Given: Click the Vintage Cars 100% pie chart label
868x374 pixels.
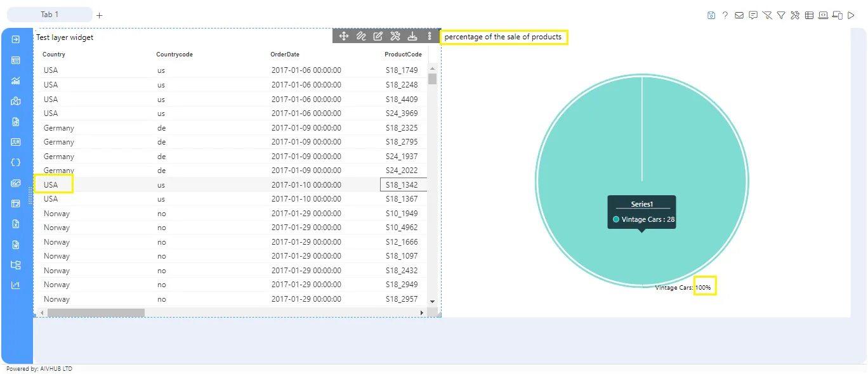Looking at the screenshot, I should coord(705,287).
